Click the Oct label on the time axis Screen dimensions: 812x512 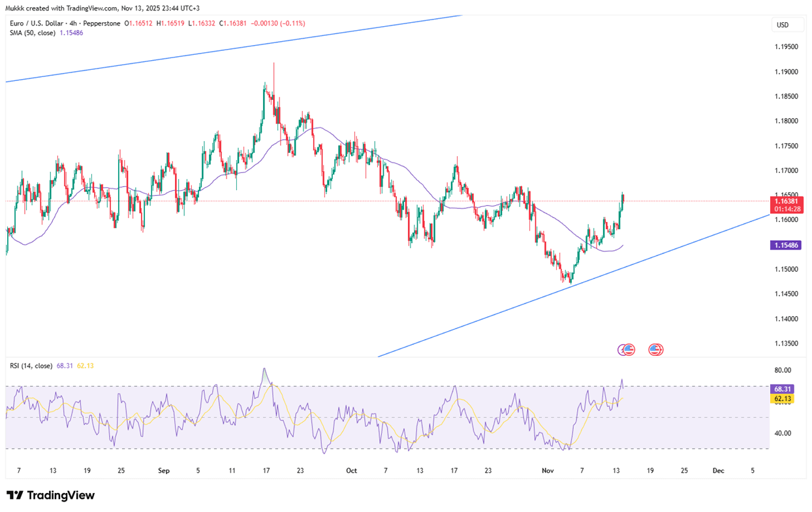[x=352, y=470]
